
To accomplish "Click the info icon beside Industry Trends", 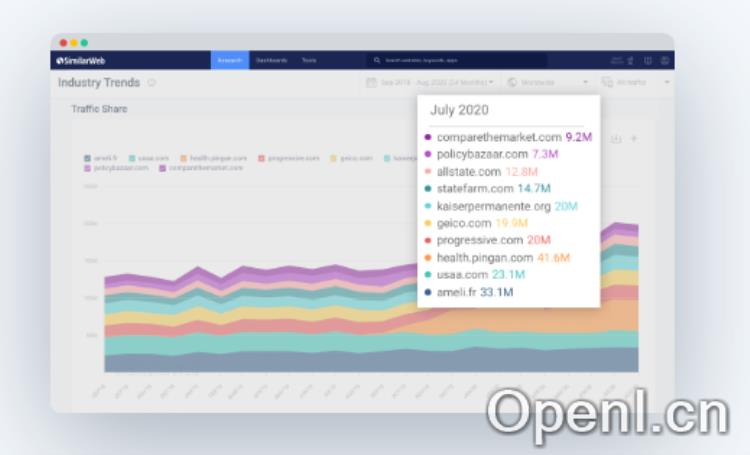I will pyautogui.click(x=152, y=82).
